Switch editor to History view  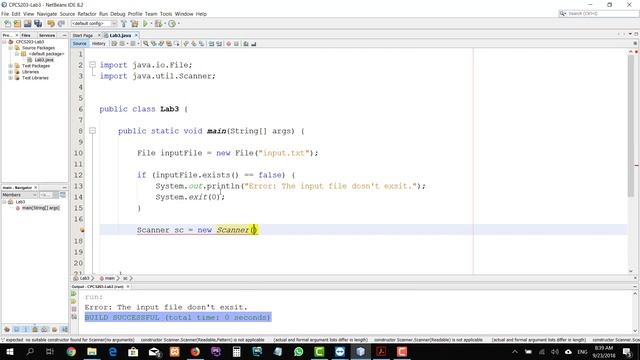98,44
